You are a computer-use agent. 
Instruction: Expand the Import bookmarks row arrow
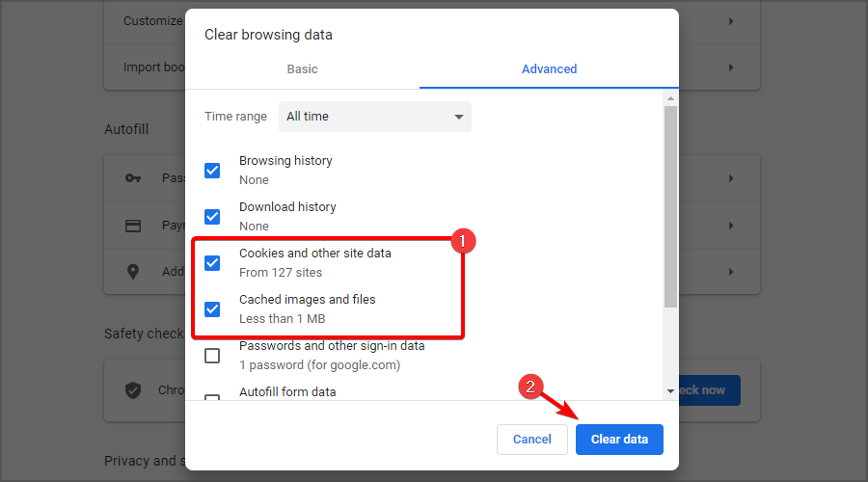tap(731, 67)
